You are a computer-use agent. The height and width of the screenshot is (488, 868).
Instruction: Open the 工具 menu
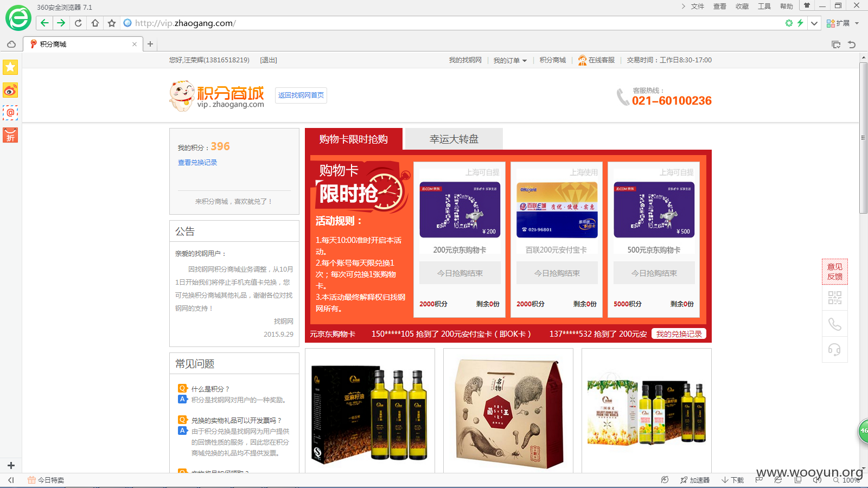(x=764, y=7)
